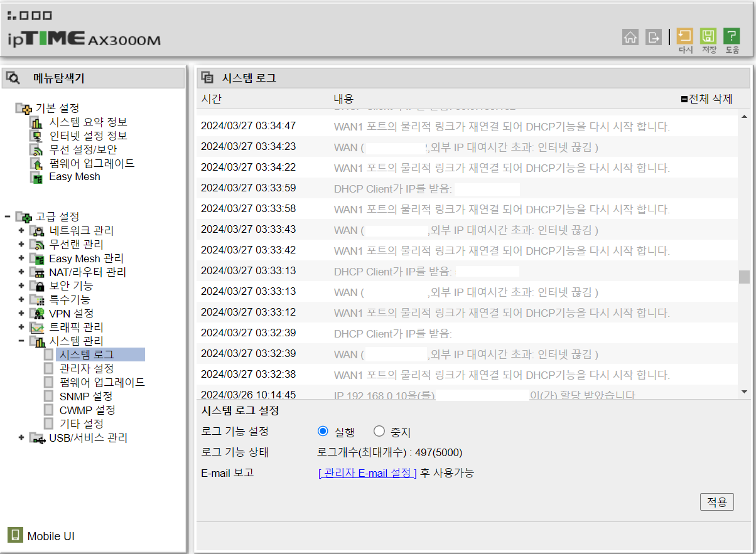Click the 시스템 관리 icon
The image size is (756, 554).
pyautogui.click(x=38, y=341)
